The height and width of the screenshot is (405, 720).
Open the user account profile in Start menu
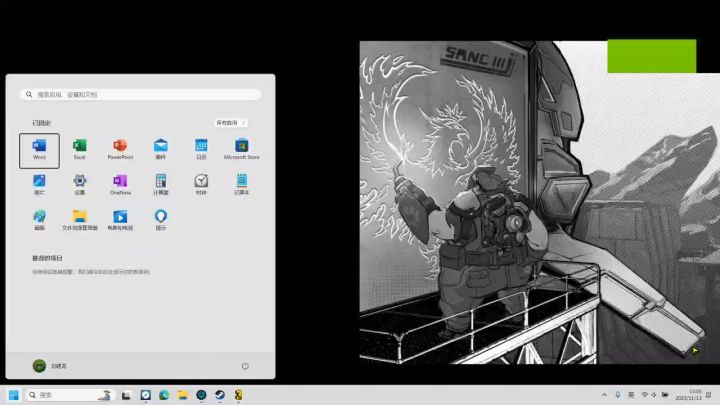click(50, 366)
